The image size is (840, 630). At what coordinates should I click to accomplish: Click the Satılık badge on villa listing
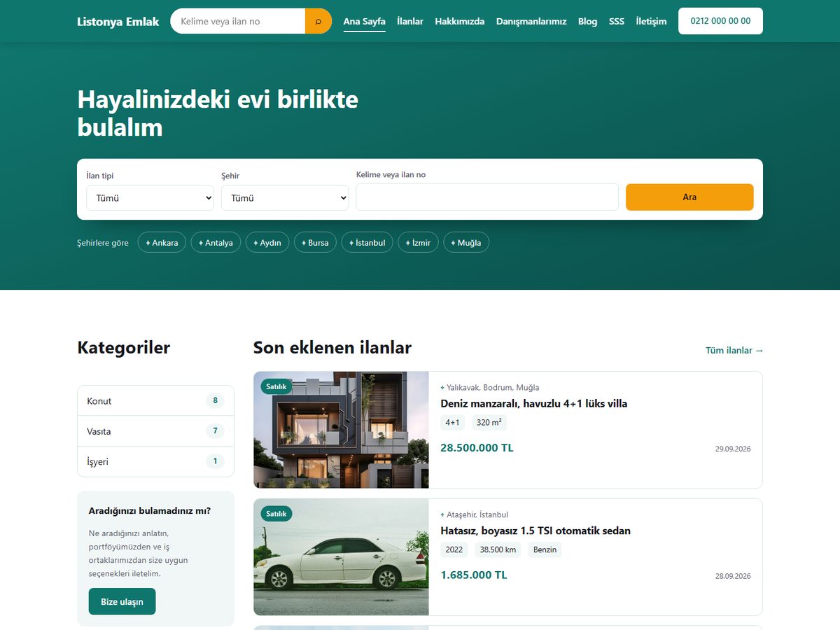[x=276, y=386]
